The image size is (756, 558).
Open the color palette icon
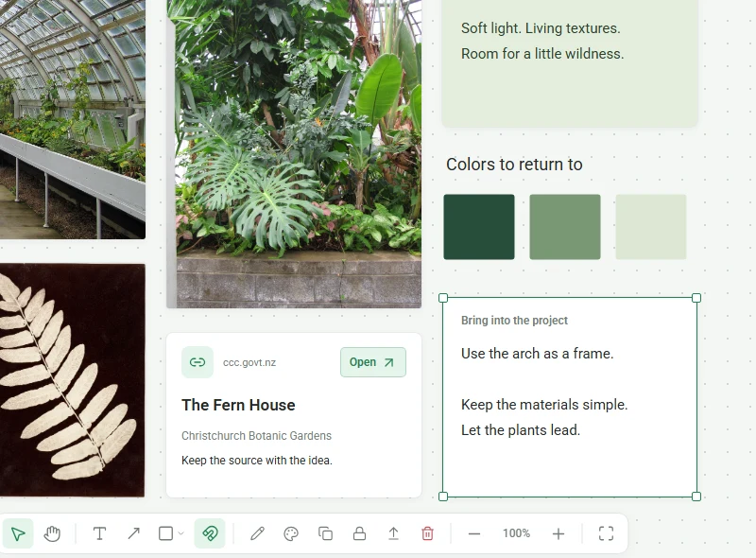pos(291,533)
